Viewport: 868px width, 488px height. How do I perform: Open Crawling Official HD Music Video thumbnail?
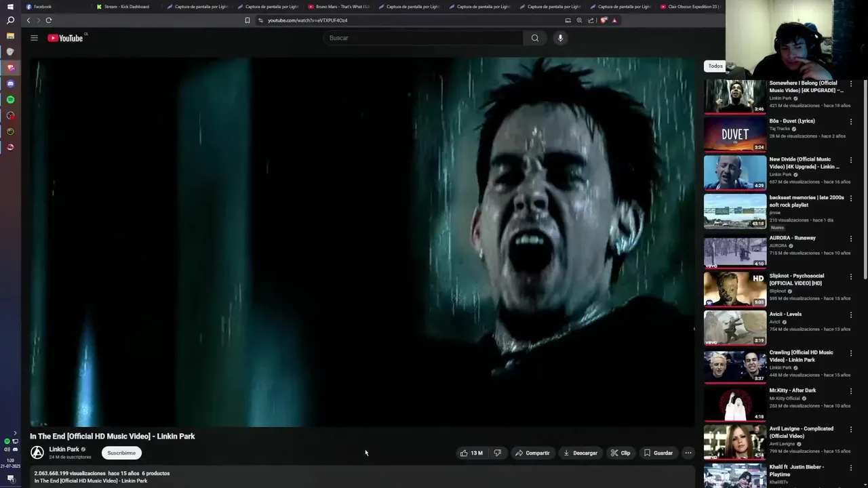point(735,366)
